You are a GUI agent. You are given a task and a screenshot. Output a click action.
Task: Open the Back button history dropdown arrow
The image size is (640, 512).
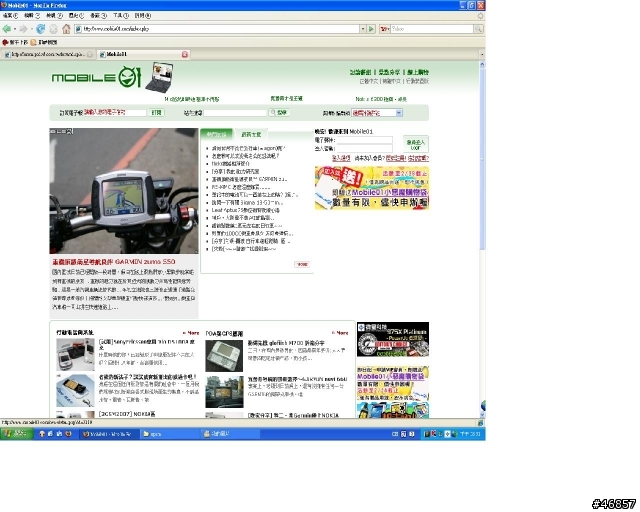coord(15,29)
